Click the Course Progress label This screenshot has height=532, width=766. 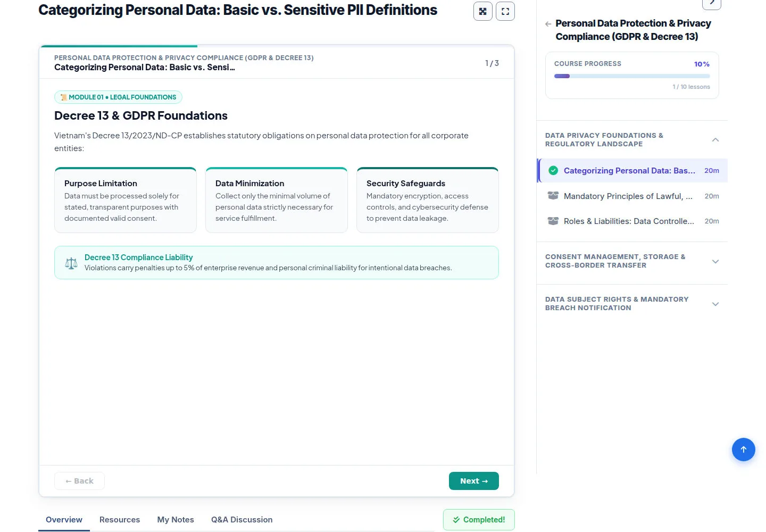click(x=588, y=64)
